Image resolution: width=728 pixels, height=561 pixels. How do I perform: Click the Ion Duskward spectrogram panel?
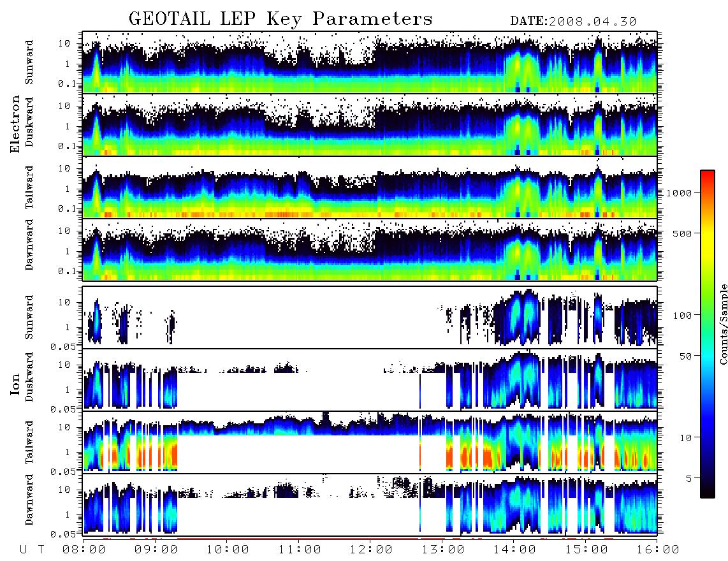[x=370, y=380]
